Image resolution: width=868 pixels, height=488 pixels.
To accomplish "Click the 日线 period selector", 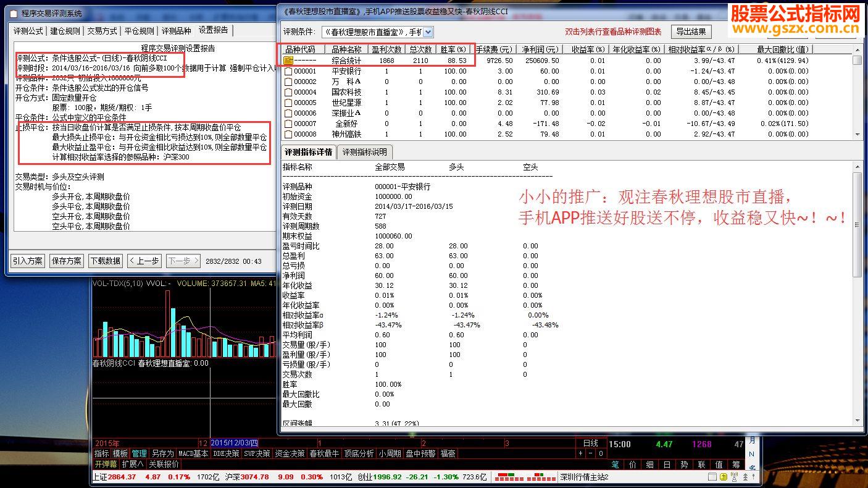I will (590, 443).
